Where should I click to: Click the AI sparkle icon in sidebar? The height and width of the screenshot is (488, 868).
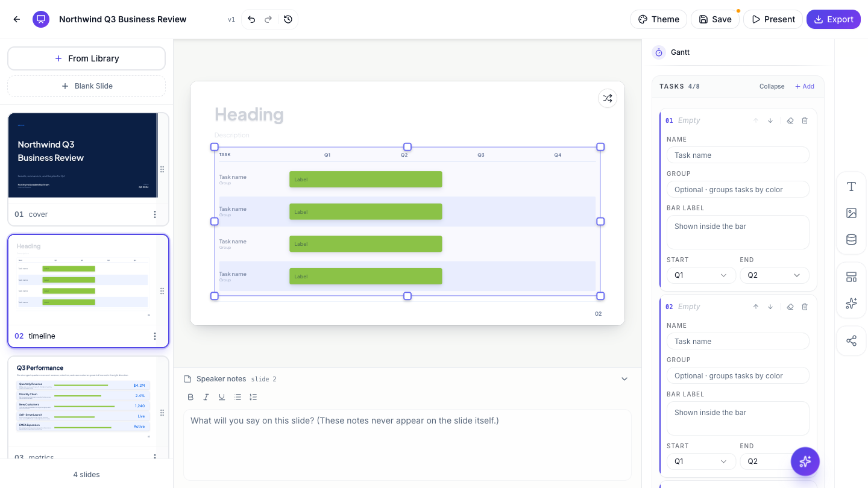coord(851,304)
